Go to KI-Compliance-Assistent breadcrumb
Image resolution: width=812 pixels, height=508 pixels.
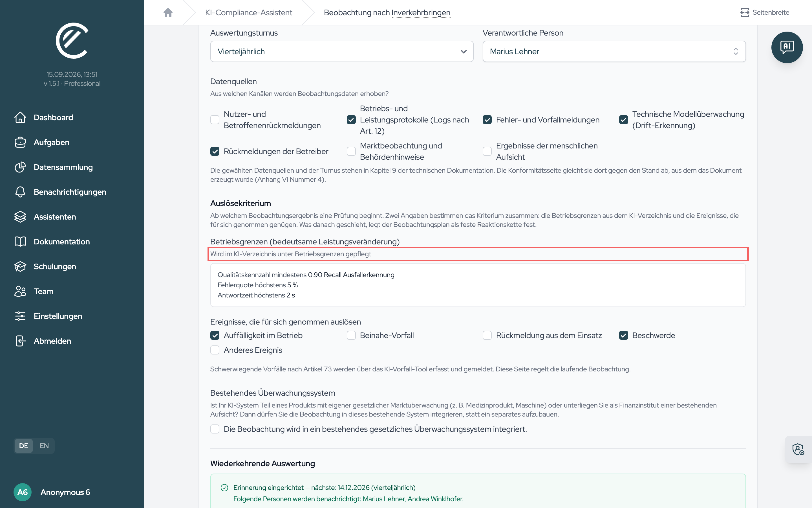tap(249, 12)
